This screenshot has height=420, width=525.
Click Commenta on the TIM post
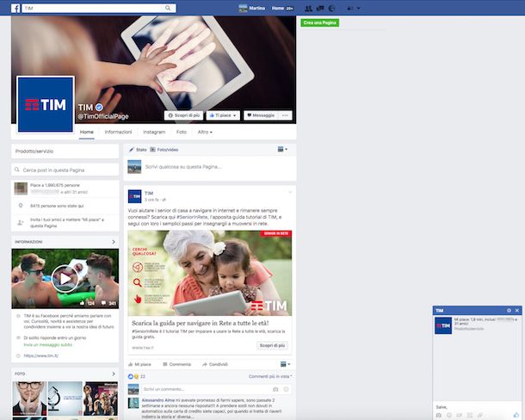pos(176,364)
